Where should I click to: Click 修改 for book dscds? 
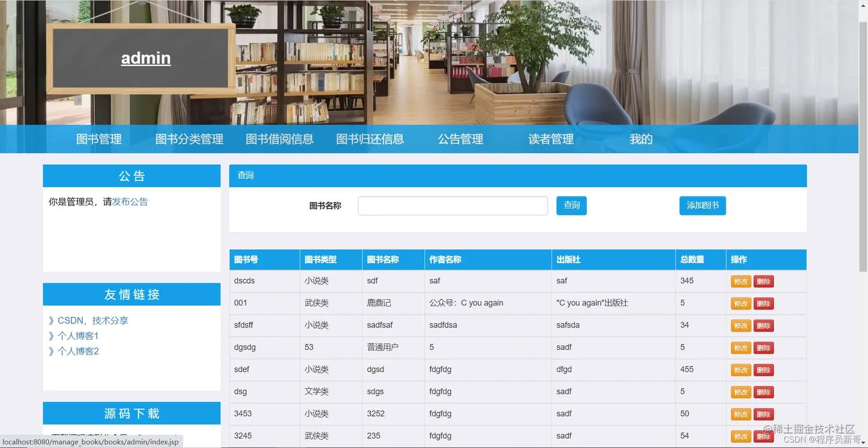[x=741, y=281]
